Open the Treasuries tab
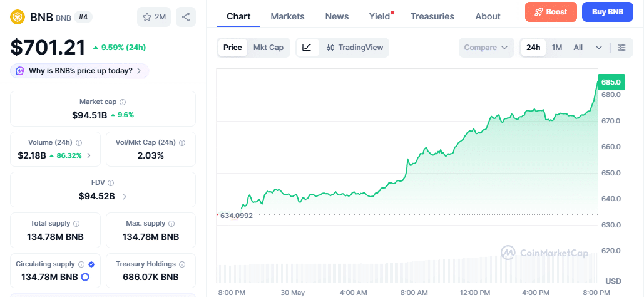This screenshot has height=297, width=644. pos(432,16)
